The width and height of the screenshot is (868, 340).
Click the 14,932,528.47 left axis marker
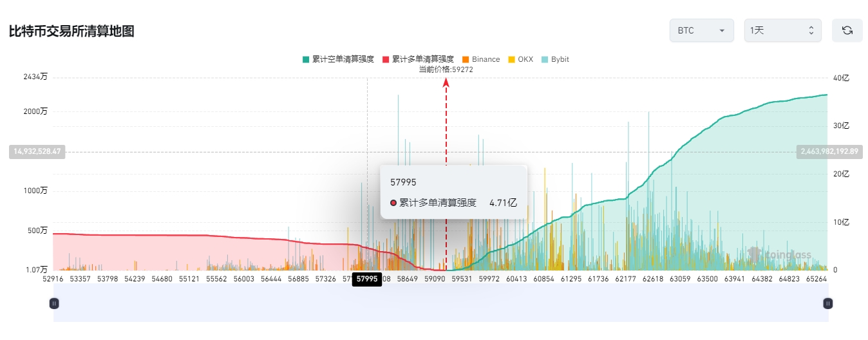[x=37, y=152]
